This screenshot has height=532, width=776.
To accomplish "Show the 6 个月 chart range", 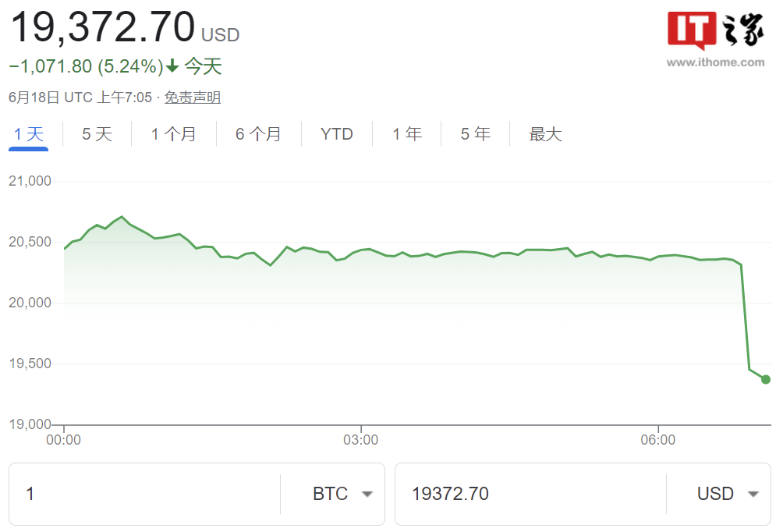I will coord(258,134).
